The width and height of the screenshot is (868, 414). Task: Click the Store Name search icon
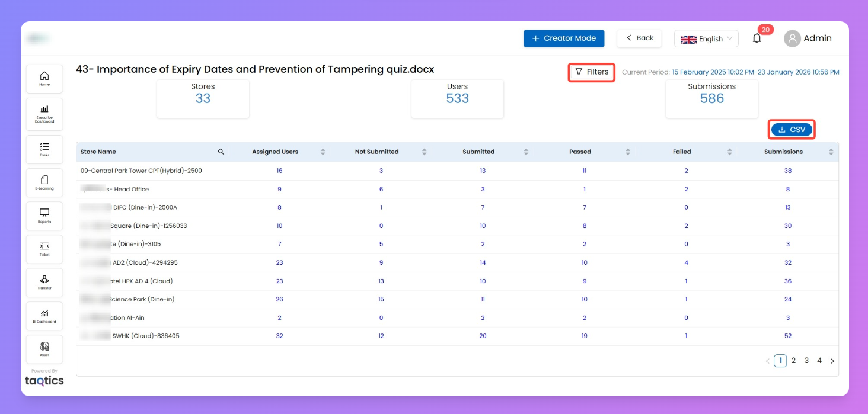[221, 152]
